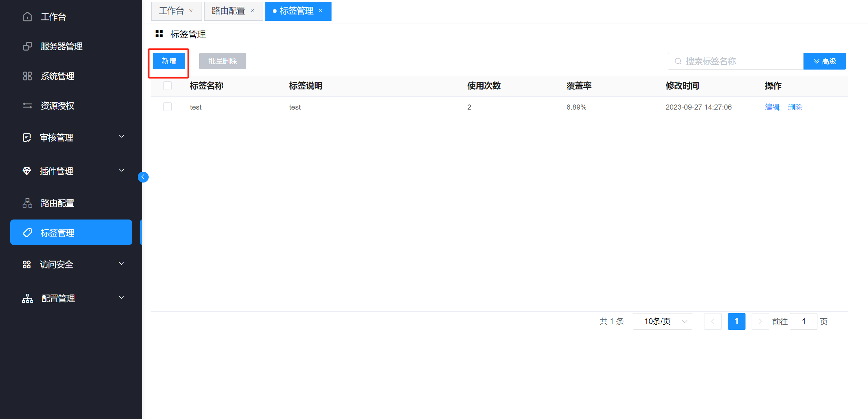Click the 新增 button
This screenshot has width=868, height=419.
(169, 61)
